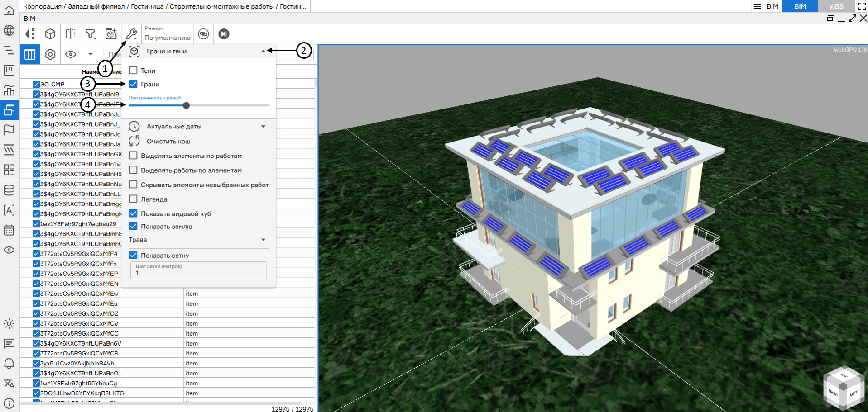Open the globe icon in left sidebar
This screenshot has width=868, height=412.
coord(9,30)
